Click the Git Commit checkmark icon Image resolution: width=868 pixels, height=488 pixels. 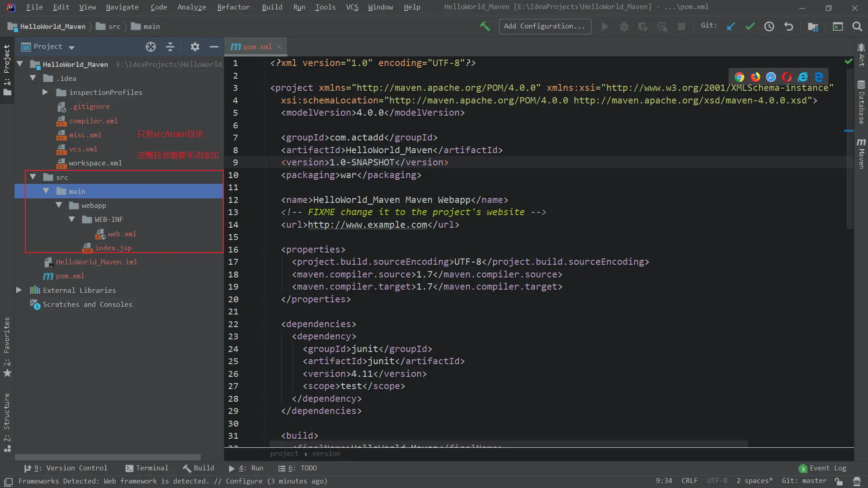750,27
